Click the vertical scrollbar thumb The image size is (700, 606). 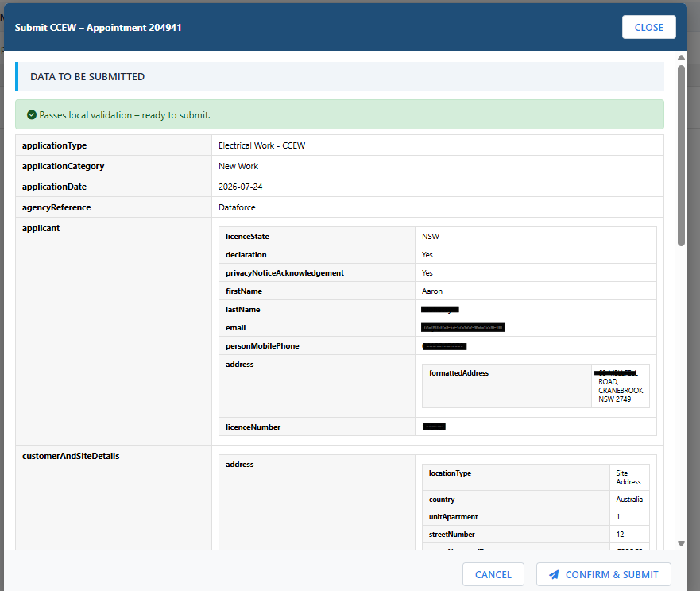681,156
